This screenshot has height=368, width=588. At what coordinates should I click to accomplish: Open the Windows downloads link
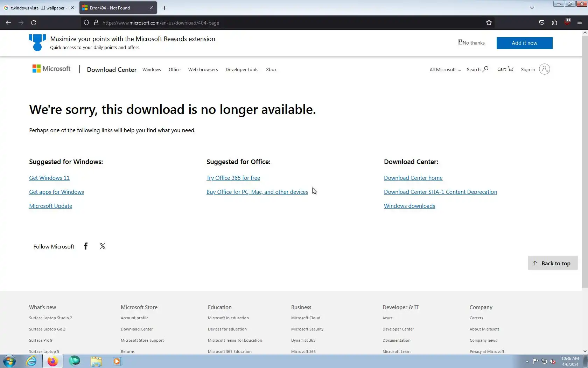point(409,206)
